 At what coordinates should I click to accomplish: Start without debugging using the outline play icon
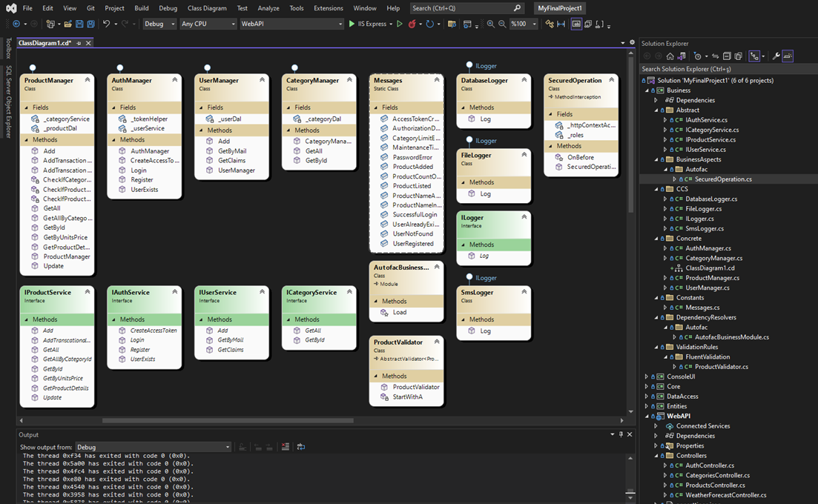(x=400, y=24)
